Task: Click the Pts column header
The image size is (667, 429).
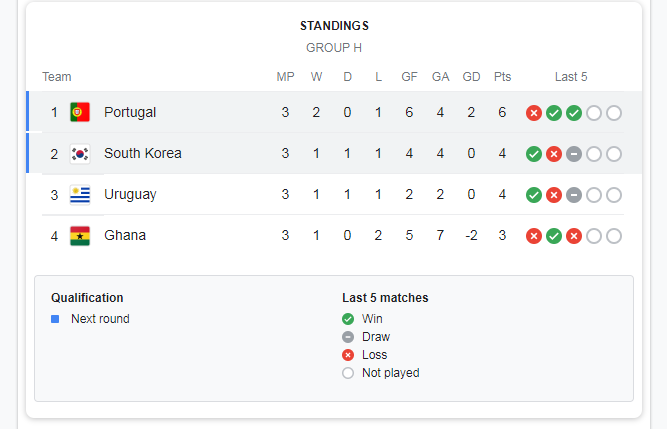Action: point(502,77)
